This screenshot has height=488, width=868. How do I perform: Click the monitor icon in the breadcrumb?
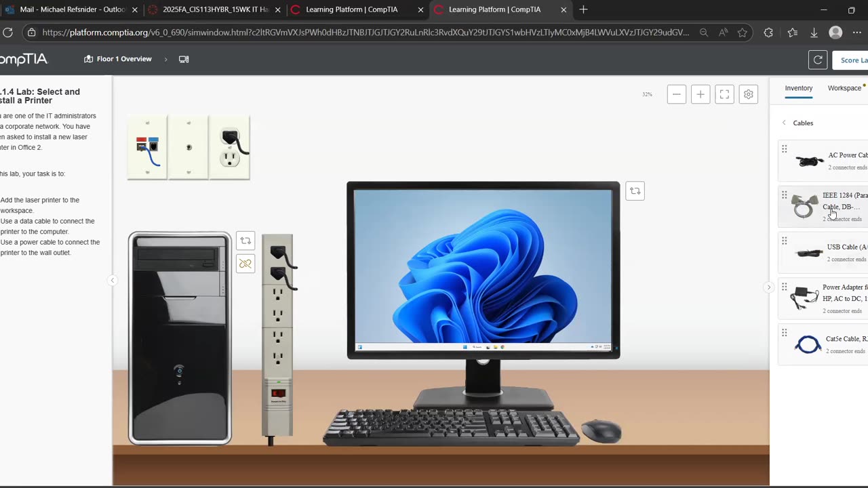pos(184,59)
